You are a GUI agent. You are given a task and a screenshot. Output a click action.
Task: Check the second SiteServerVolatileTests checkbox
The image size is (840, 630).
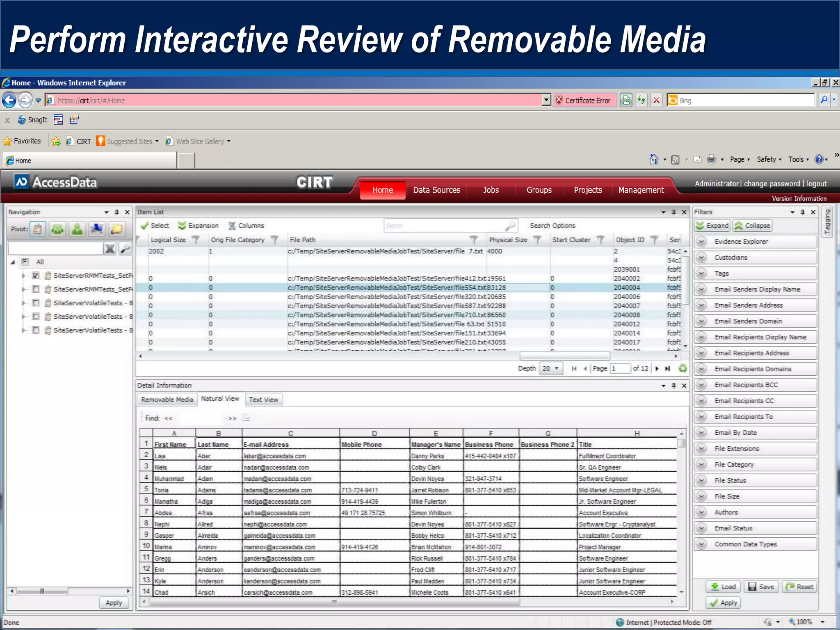point(36,316)
